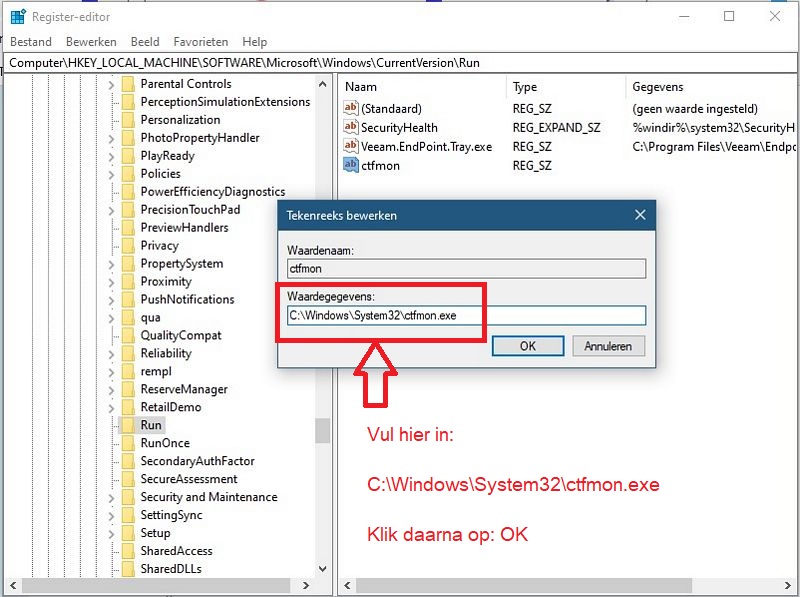Click the Waardenaam field containing ctfmon
Viewport: 800px width, 597px height.
click(x=466, y=268)
